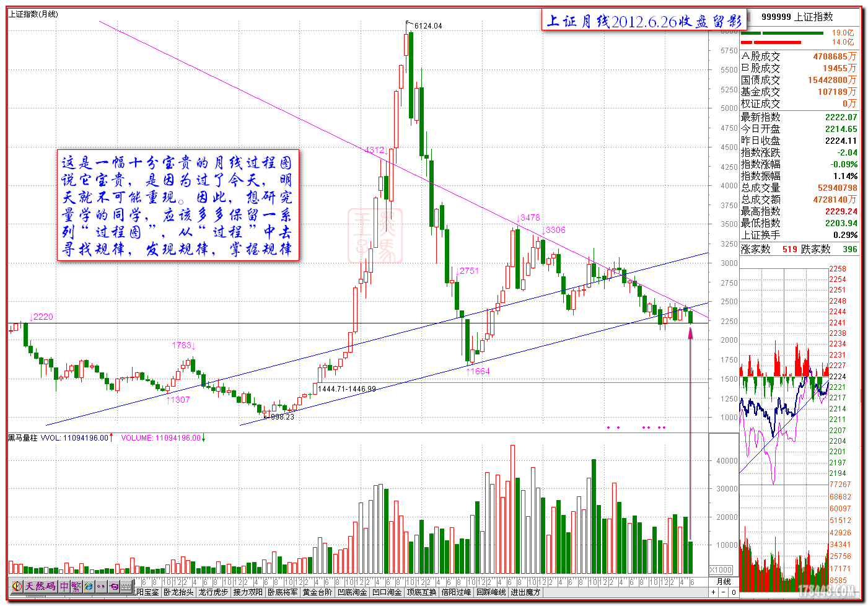Click the 1783↓ marker
Viewport: 868px width, 606px height.
pos(184,345)
